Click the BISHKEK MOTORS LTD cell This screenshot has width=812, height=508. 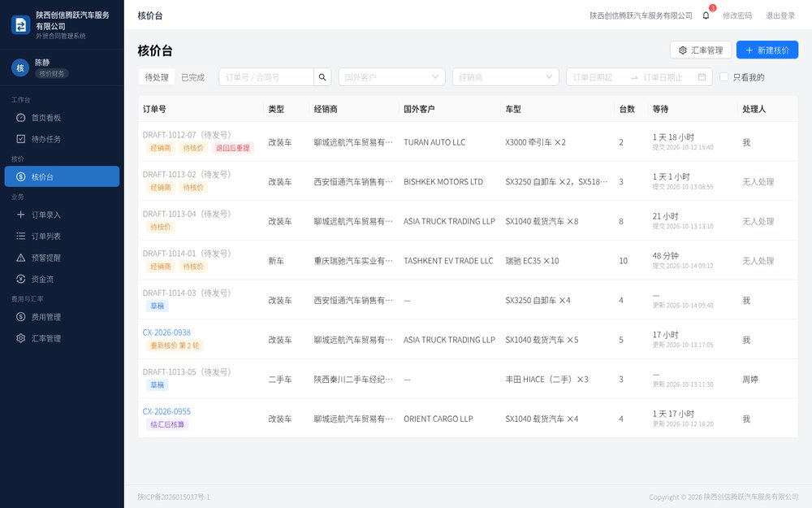point(443,182)
